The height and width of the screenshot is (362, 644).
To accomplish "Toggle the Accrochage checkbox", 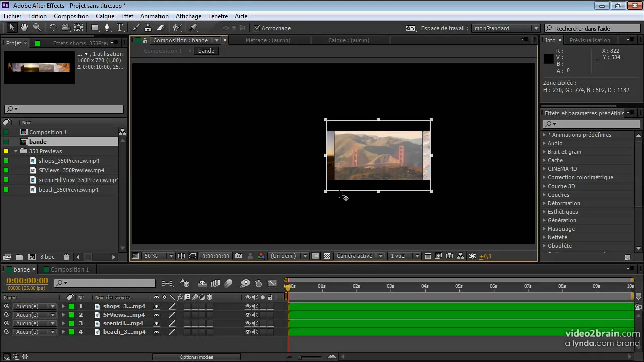I will 257,28.
